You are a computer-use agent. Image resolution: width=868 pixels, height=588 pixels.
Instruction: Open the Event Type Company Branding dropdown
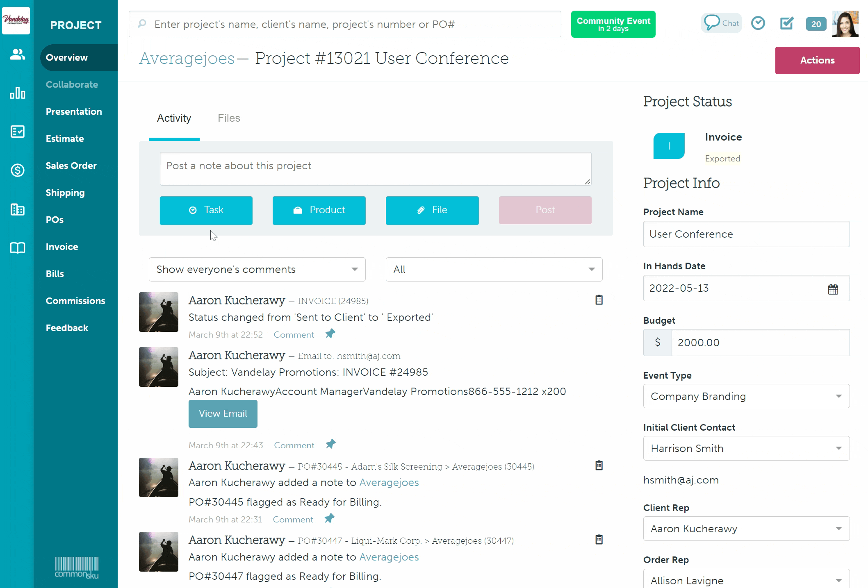(x=746, y=396)
